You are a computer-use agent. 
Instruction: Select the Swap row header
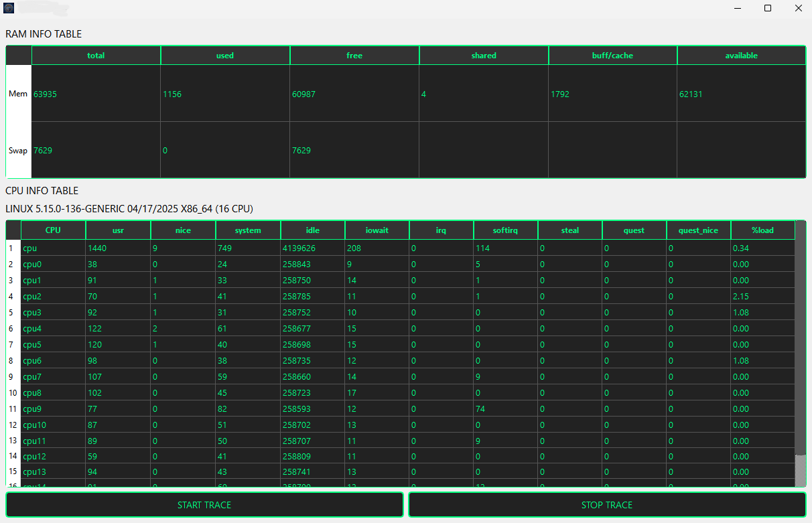pyautogui.click(x=19, y=150)
